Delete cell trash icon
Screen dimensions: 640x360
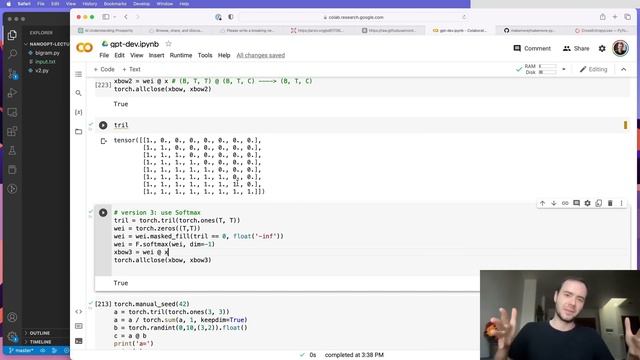tap(610, 203)
